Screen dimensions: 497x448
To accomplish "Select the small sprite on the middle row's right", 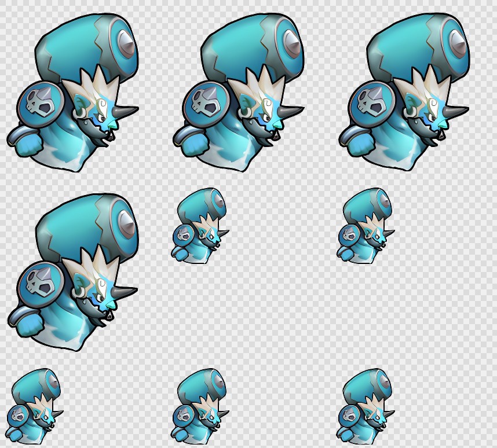I will 366,226.
